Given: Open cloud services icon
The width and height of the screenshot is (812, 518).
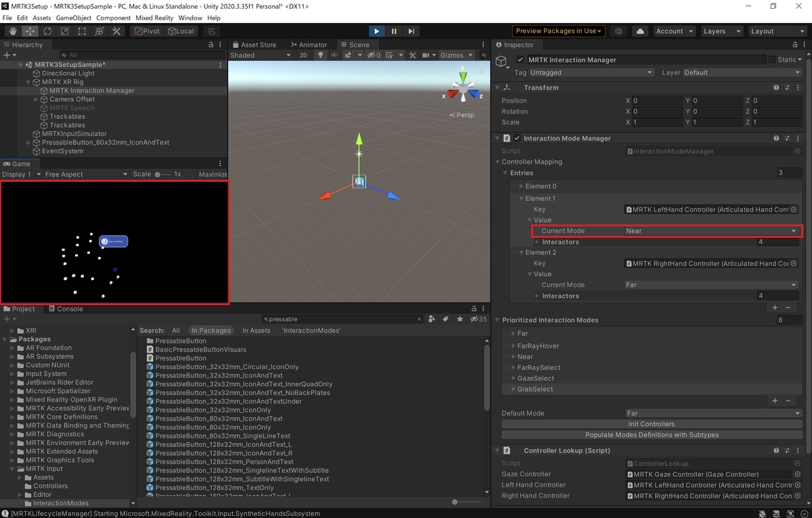Looking at the screenshot, I should (639, 31).
